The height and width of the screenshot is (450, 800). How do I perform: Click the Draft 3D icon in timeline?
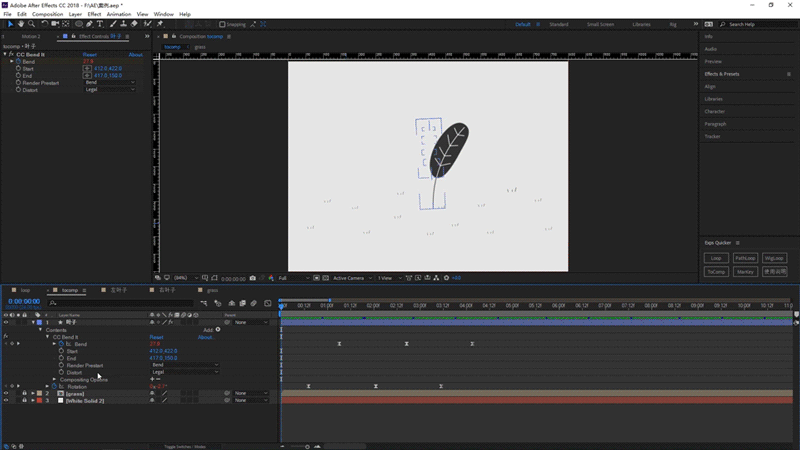click(218, 303)
